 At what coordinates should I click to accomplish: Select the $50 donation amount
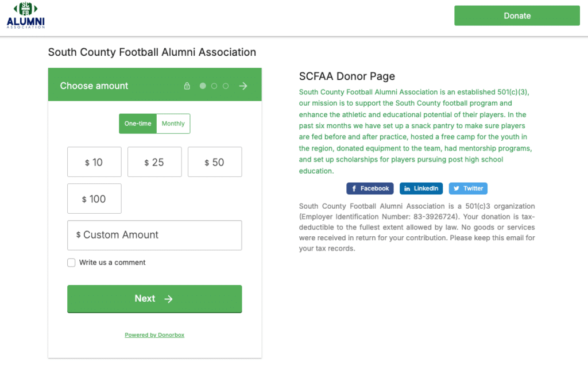tap(214, 161)
